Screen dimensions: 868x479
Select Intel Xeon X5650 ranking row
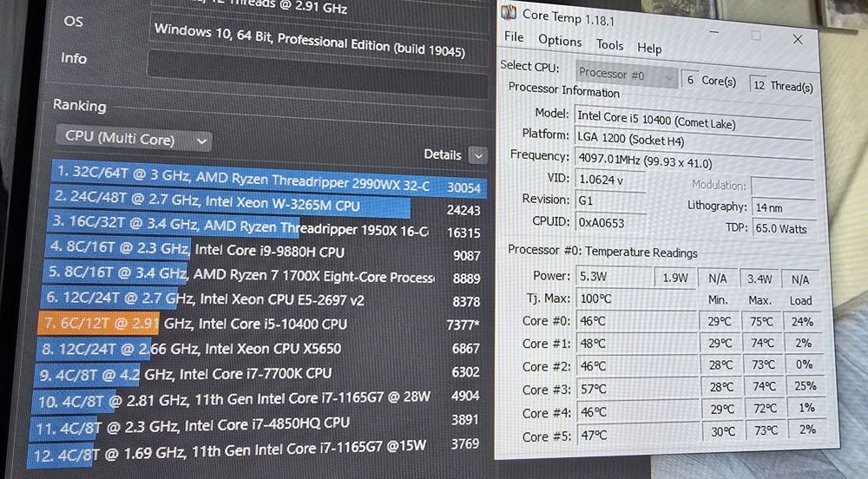click(259, 349)
